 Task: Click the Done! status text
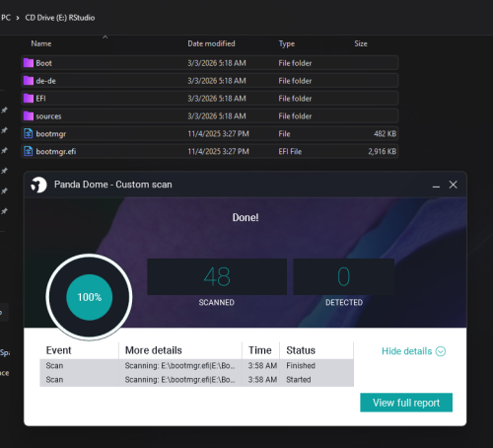click(x=246, y=217)
